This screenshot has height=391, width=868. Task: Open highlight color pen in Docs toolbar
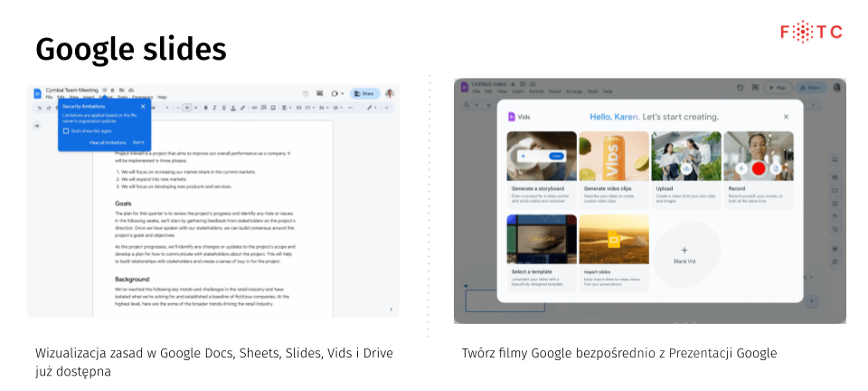(x=242, y=108)
